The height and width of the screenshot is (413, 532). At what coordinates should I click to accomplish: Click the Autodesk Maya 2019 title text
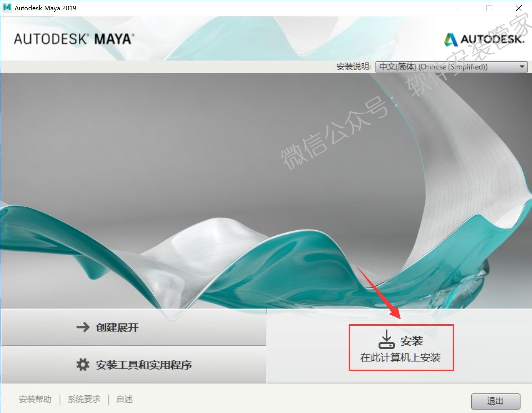45,8
